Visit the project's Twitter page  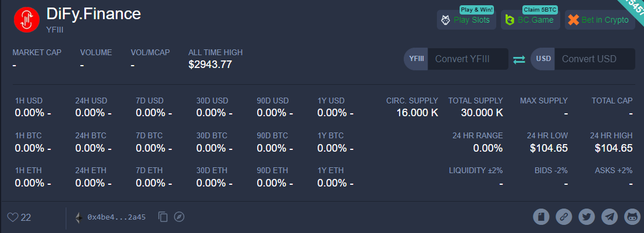(586, 217)
